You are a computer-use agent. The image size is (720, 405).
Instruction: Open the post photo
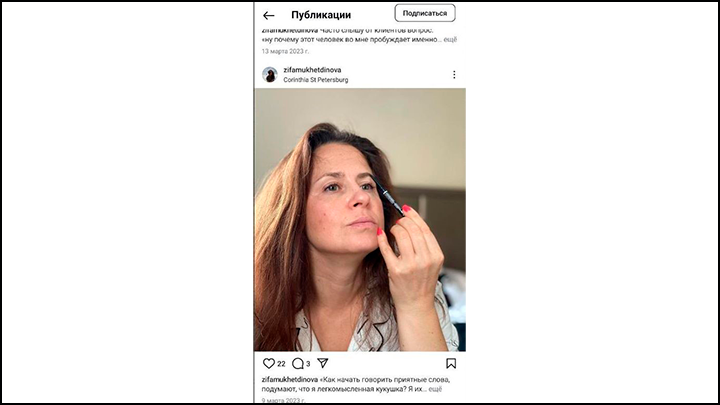360,220
